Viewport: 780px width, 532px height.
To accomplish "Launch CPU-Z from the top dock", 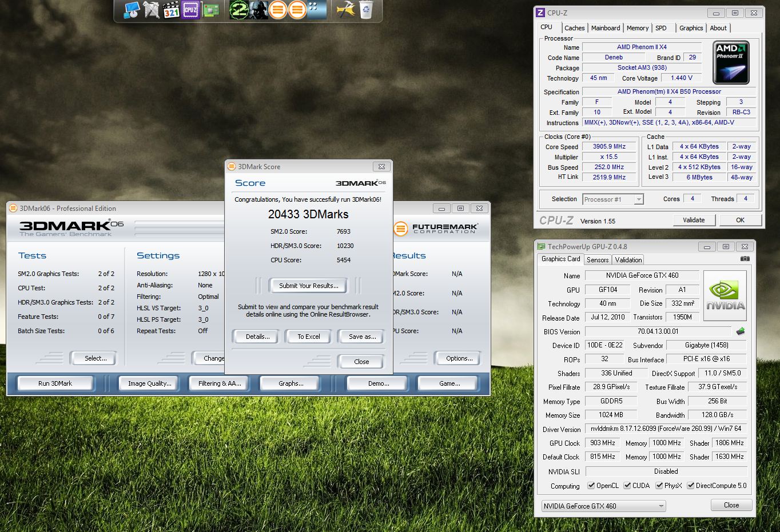I will coord(190,10).
